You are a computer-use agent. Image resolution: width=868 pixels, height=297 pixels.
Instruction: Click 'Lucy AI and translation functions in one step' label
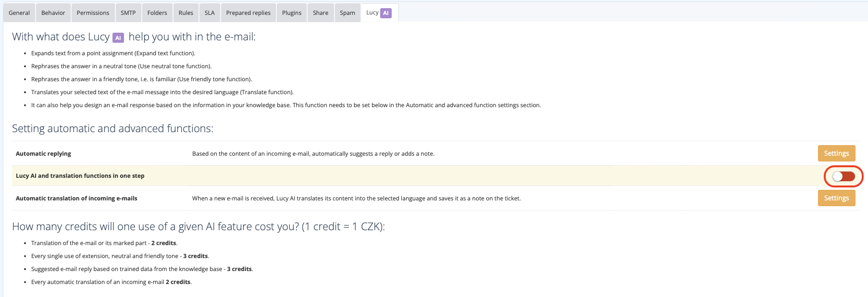click(80, 176)
